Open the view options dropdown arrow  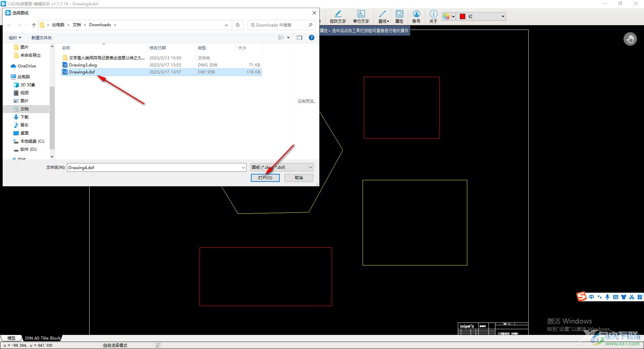coord(288,38)
